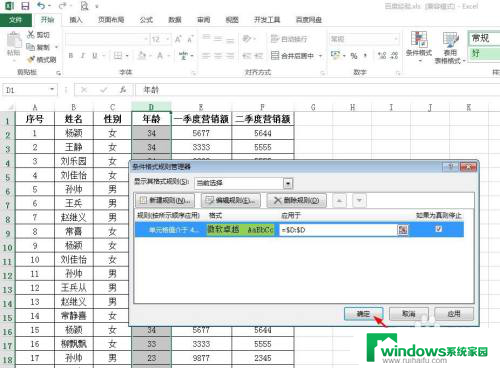Open the Clipboard group dialog launcher
The width and height of the screenshot is (500, 368).
(59, 72)
